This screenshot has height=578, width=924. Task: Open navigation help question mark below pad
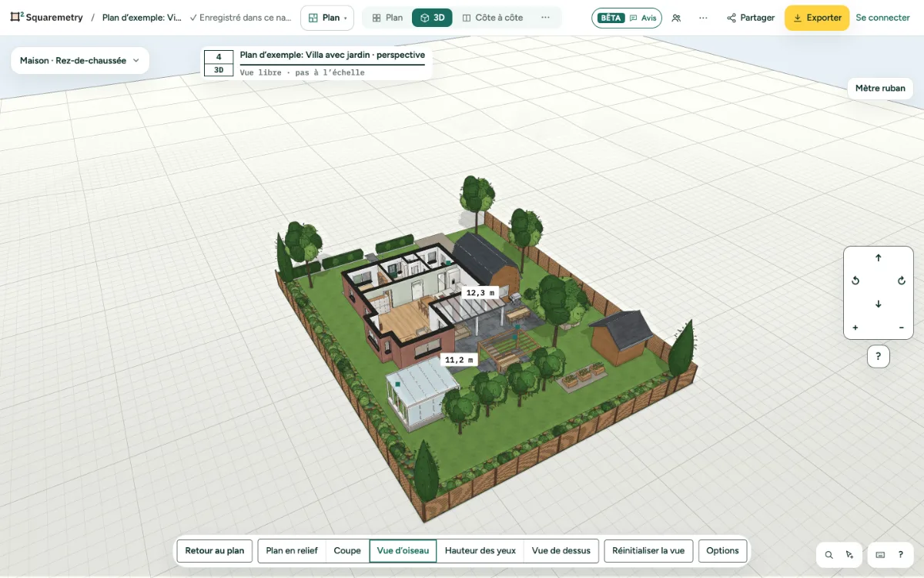pyautogui.click(x=879, y=357)
